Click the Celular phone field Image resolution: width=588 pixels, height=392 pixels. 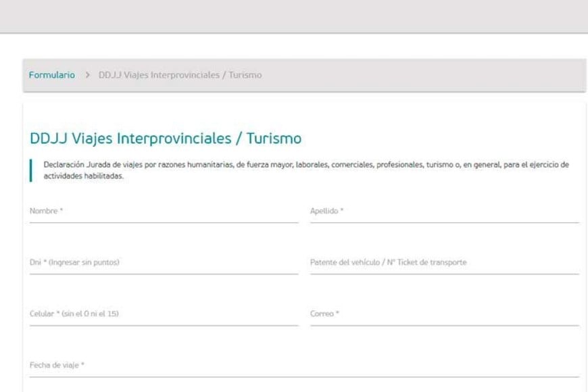point(164,314)
